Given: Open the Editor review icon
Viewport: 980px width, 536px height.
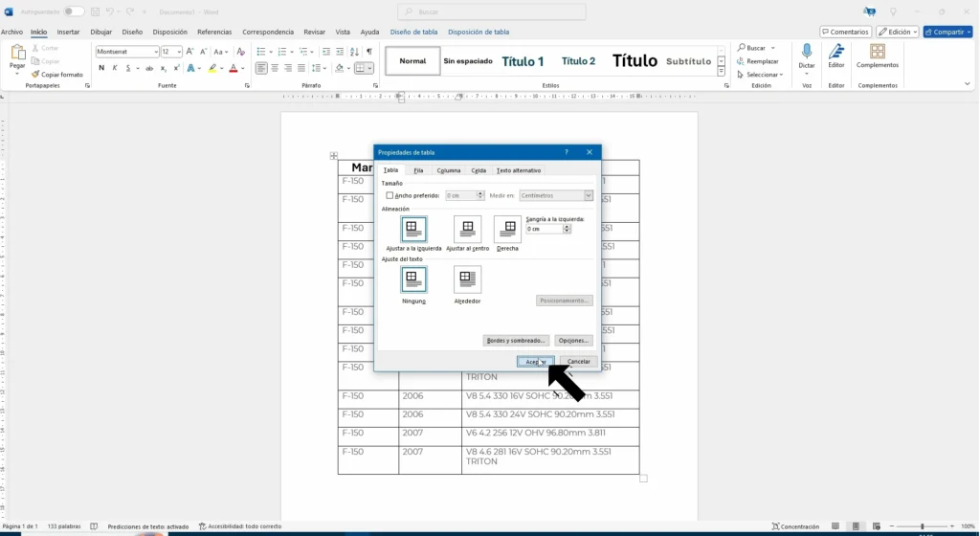Looking at the screenshot, I should click(836, 52).
